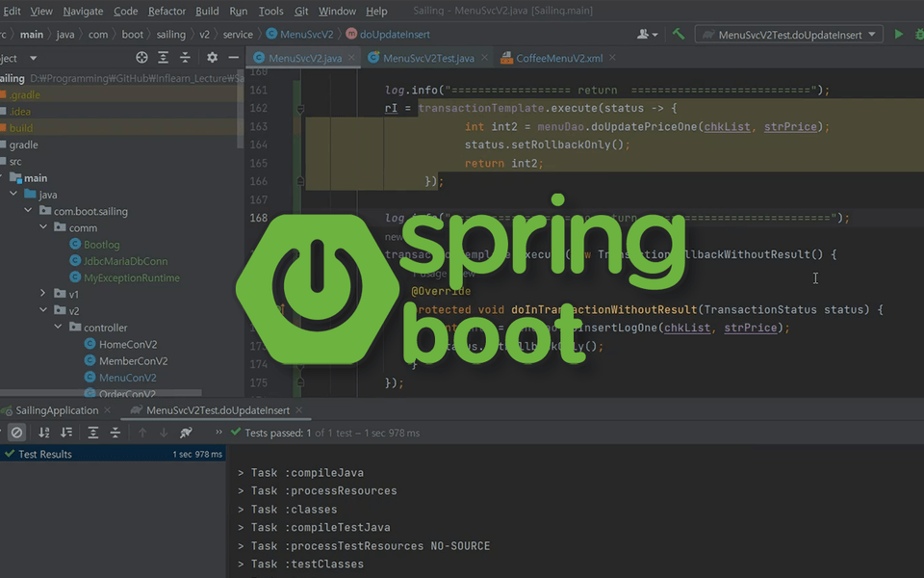Click the 'Task :compileTestJava' console line
This screenshot has height=578, width=924.
(321, 527)
